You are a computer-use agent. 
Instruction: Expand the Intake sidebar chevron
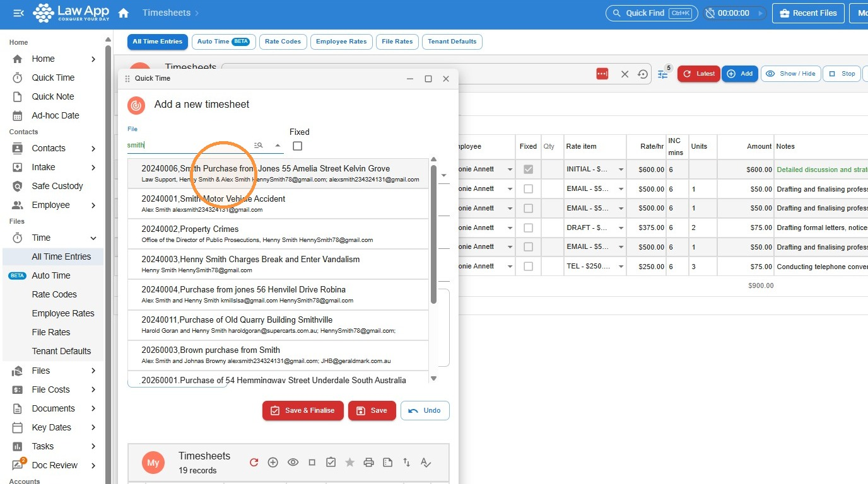pyautogui.click(x=93, y=168)
